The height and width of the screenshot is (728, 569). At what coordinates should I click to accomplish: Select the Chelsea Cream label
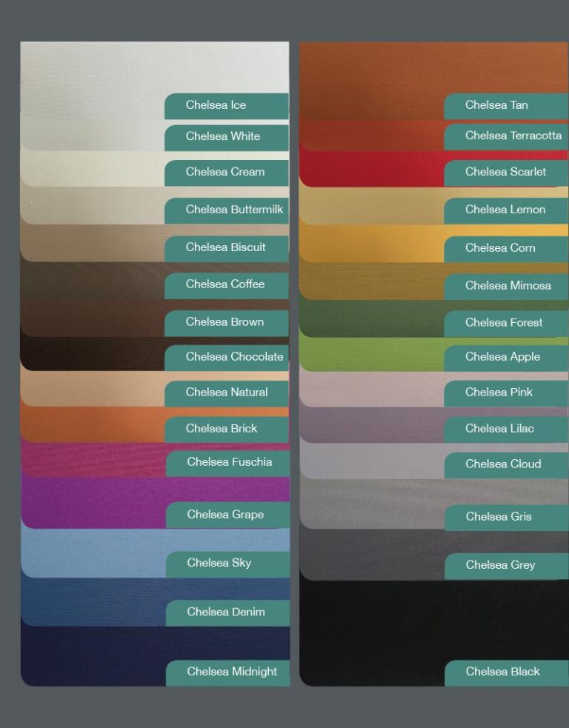pos(227,173)
